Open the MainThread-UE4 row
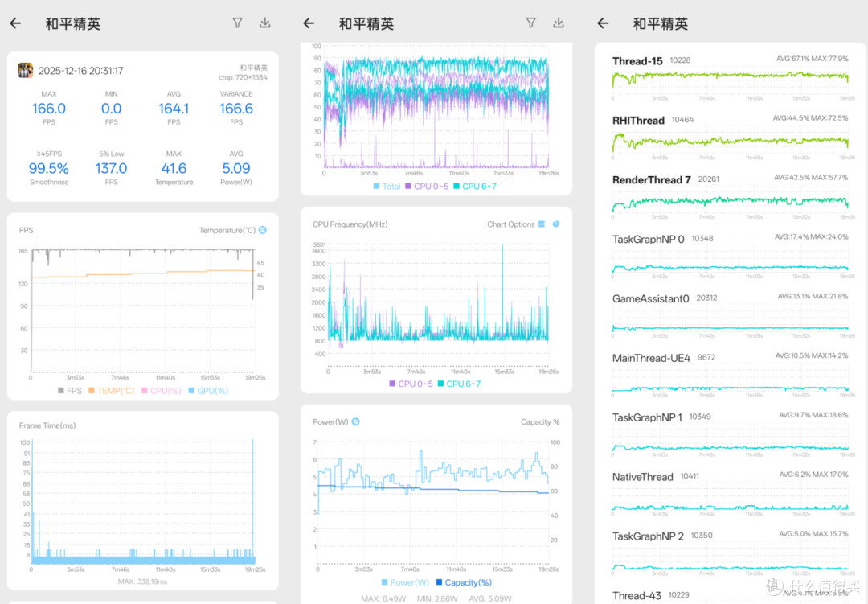Image resolution: width=868 pixels, height=604 pixels. click(x=730, y=374)
